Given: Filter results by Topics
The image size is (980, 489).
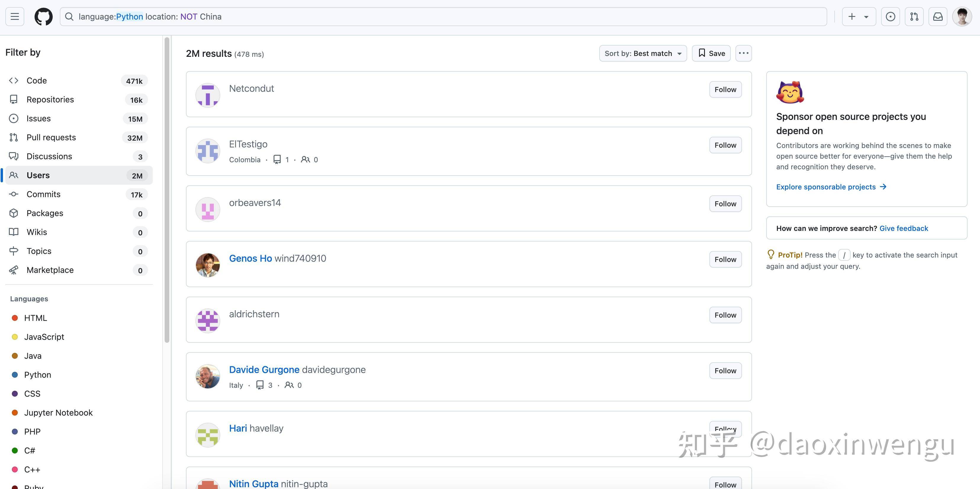Looking at the screenshot, I should click(79, 251).
